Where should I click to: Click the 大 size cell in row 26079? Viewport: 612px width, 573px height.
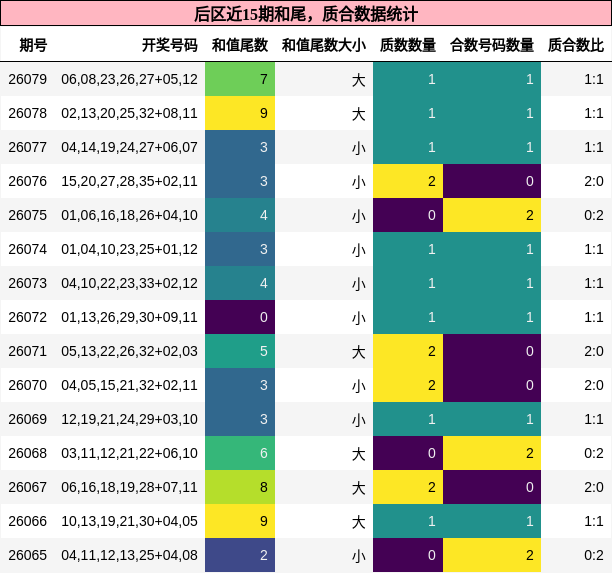point(324,79)
